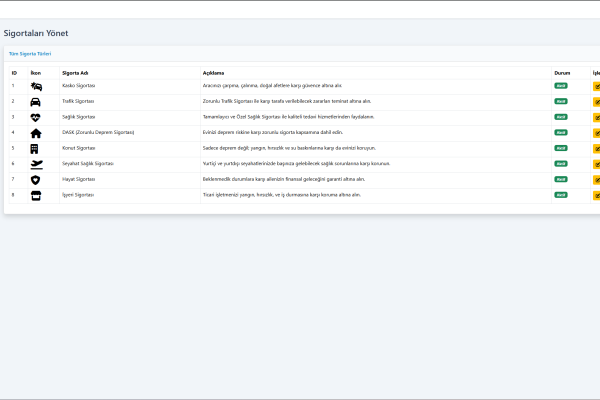This screenshot has width=600, height=400.
Task: Edit the İşyeri Sigortası row
Action: [x=596, y=195]
